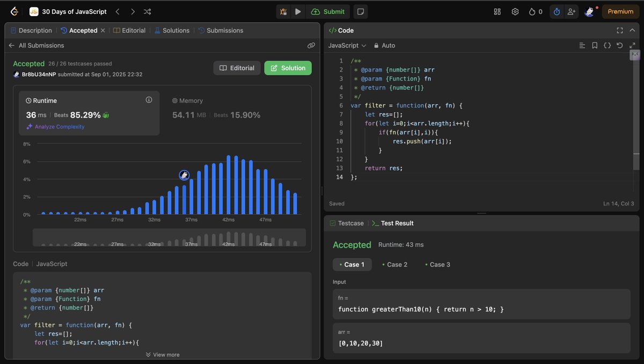Switch to the Testcase tab
This screenshot has height=364, width=644.
[x=347, y=223]
